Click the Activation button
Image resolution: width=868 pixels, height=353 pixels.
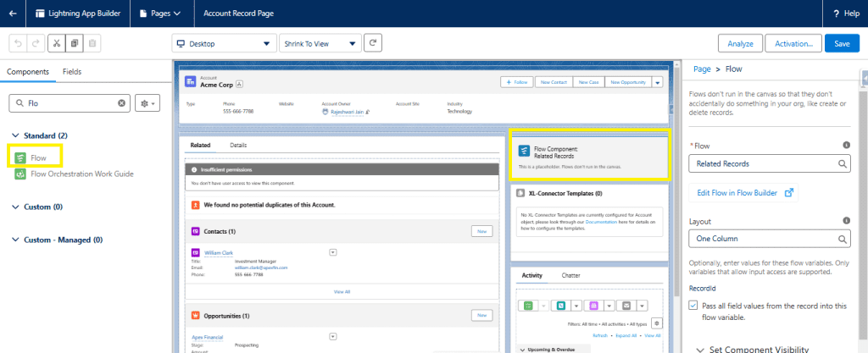click(x=793, y=44)
